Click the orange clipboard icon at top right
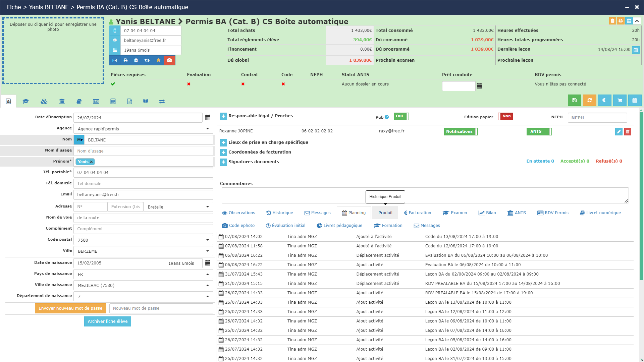Screen dimensions: 644x362 point(612,21)
